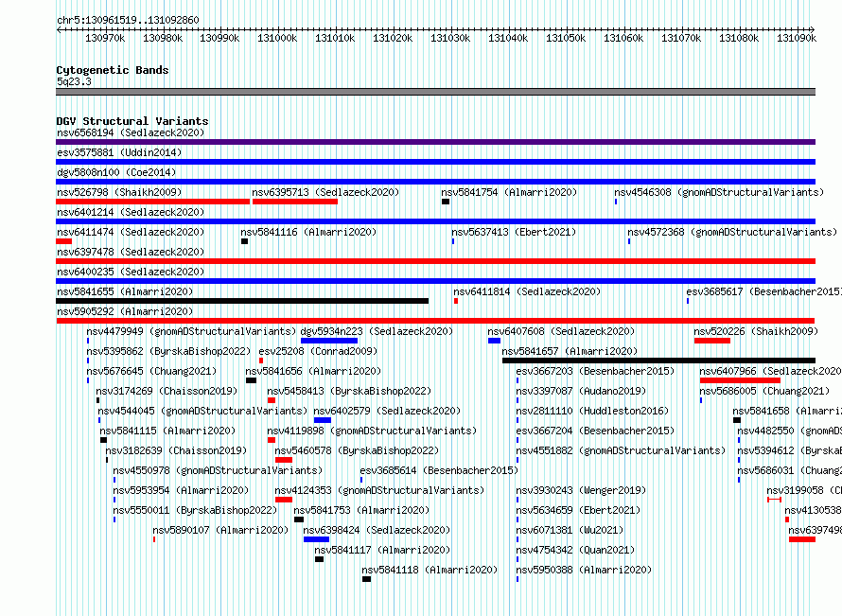Select the nsv5686005 (Chuang2021) label
Image resolution: width=842 pixels, height=616 pixels.
pos(764,391)
